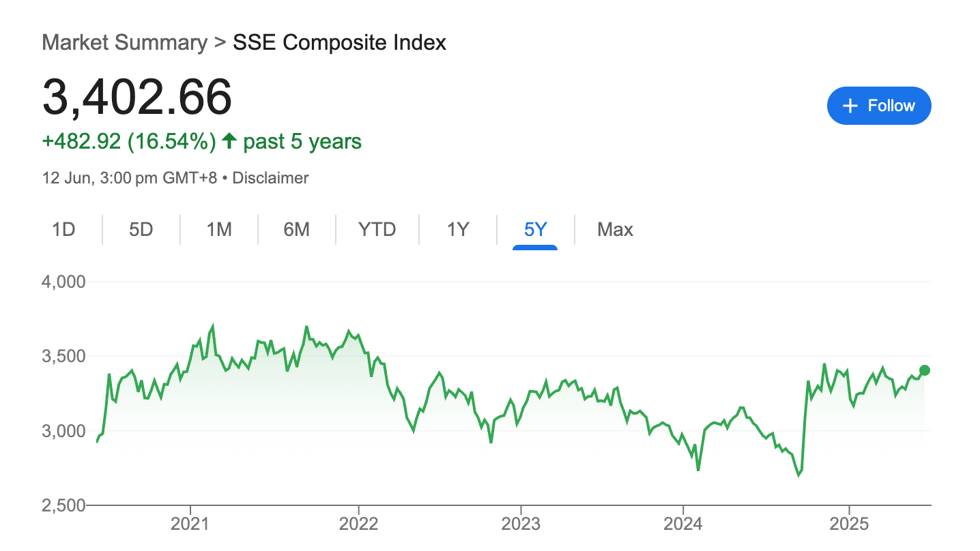Screen dimensions: 980x551
Task: Go to Market Summary breadcrumb
Action: [x=124, y=42]
